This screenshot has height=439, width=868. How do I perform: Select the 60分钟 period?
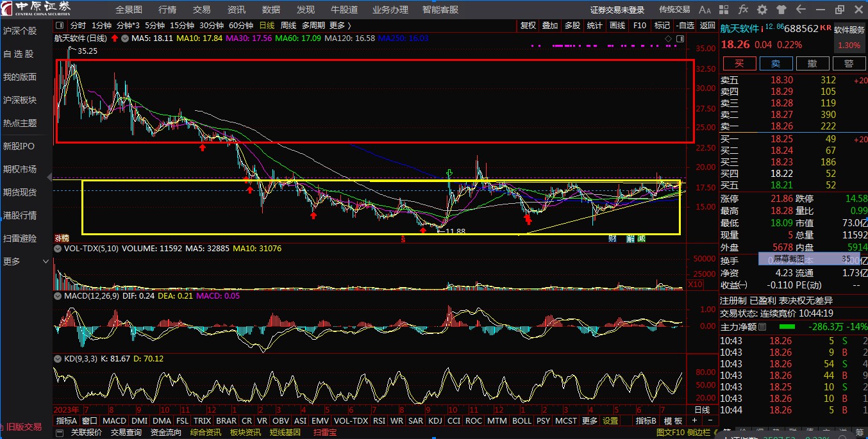(241, 26)
